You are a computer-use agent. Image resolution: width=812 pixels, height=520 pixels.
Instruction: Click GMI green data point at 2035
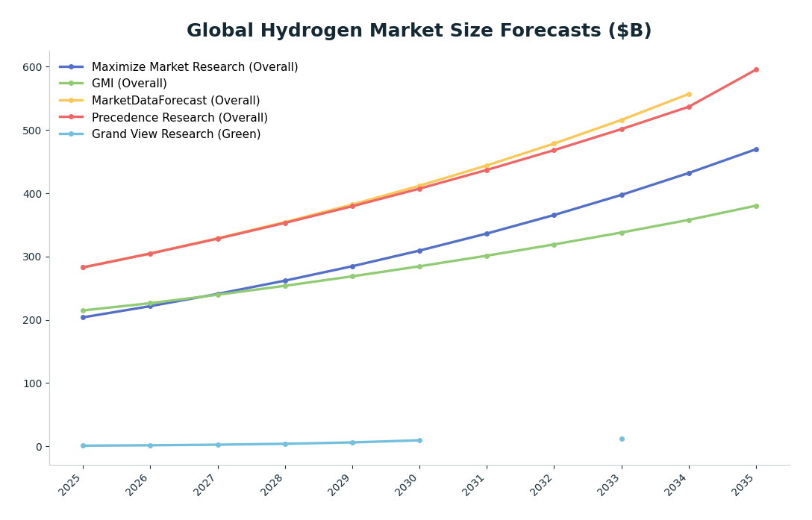[x=756, y=206]
